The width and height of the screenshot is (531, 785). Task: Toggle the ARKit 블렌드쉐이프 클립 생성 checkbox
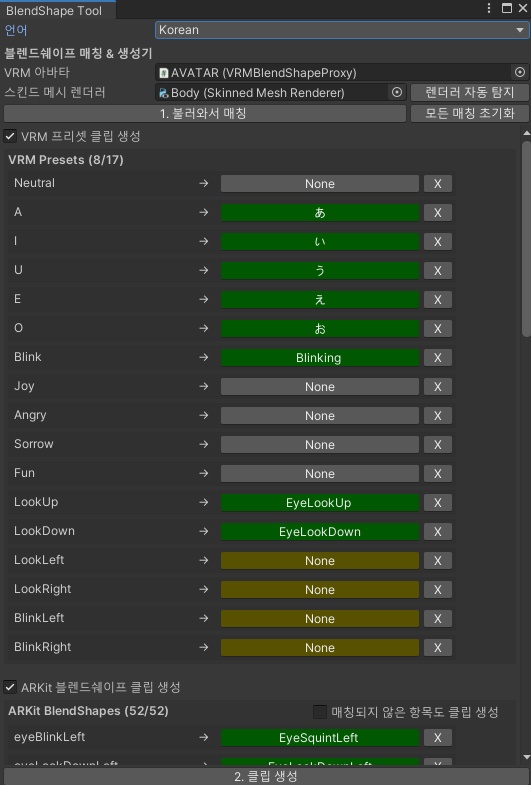tap(10, 687)
